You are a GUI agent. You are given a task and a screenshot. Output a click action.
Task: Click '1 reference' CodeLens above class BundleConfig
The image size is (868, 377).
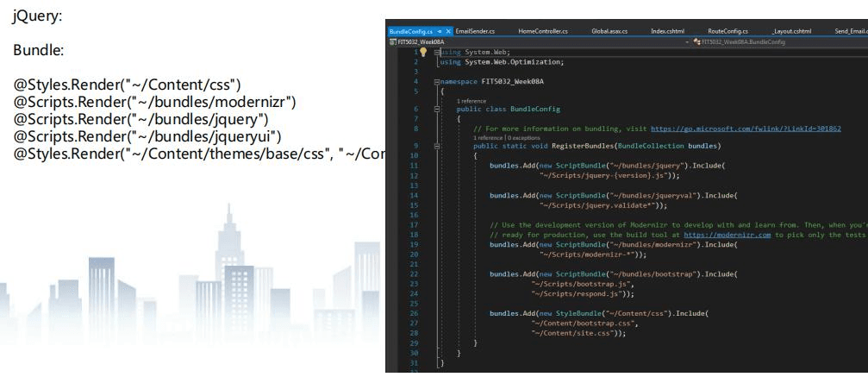click(x=471, y=101)
